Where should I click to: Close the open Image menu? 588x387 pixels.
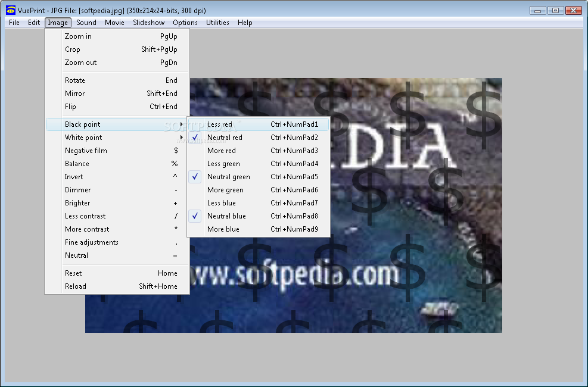[x=58, y=23]
